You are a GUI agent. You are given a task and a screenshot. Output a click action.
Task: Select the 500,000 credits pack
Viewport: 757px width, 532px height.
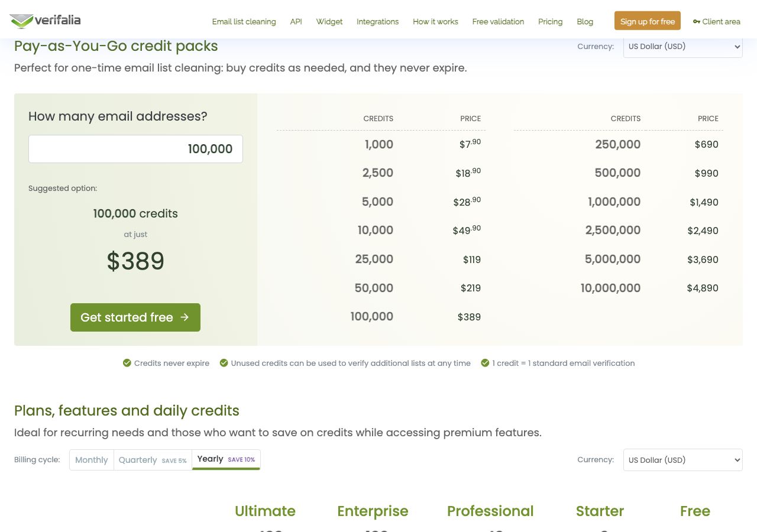point(619,173)
